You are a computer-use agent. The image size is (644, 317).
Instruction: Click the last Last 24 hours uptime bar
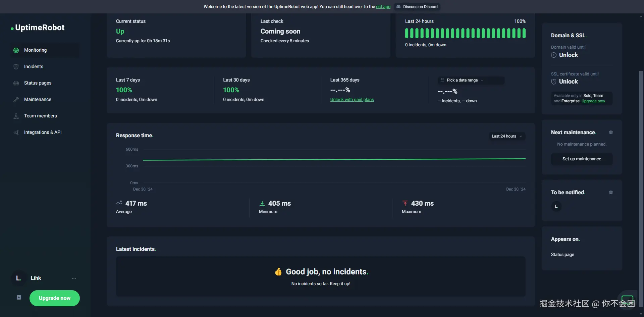524,33
